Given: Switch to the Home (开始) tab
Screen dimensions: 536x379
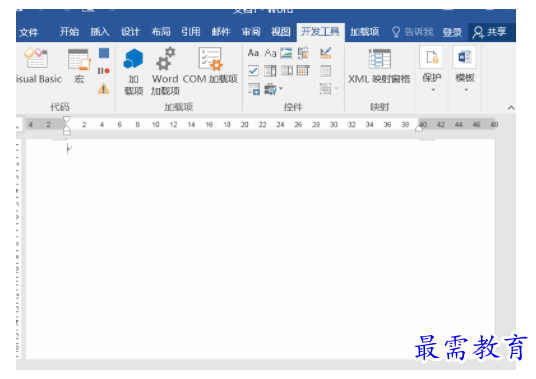Looking at the screenshot, I should 69,32.
